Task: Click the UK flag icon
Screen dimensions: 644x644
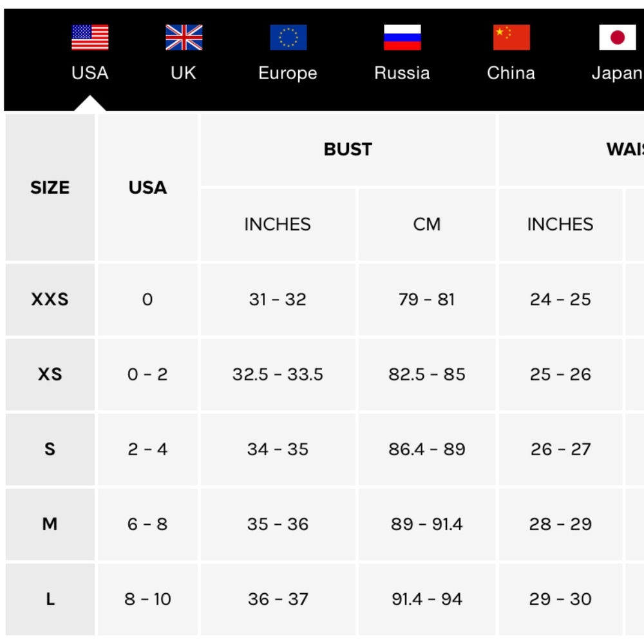Action: (x=184, y=37)
